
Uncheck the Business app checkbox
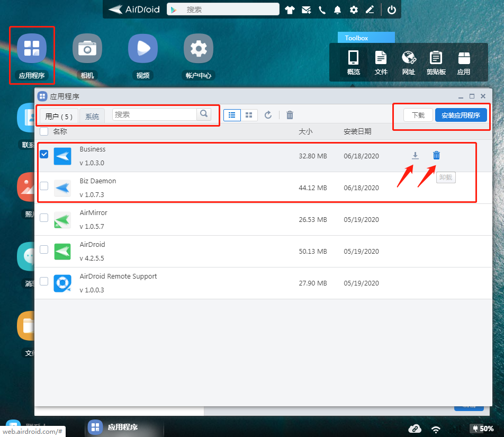coord(44,154)
